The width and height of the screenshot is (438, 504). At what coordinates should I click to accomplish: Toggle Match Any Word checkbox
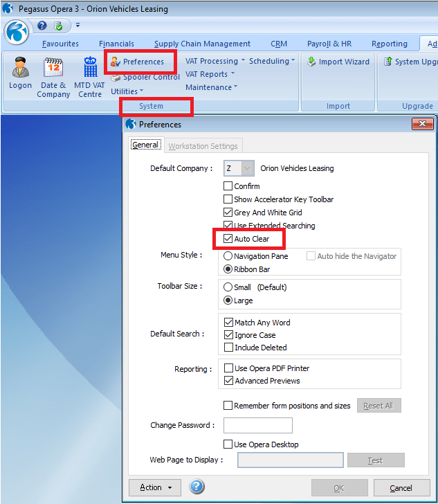point(228,323)
